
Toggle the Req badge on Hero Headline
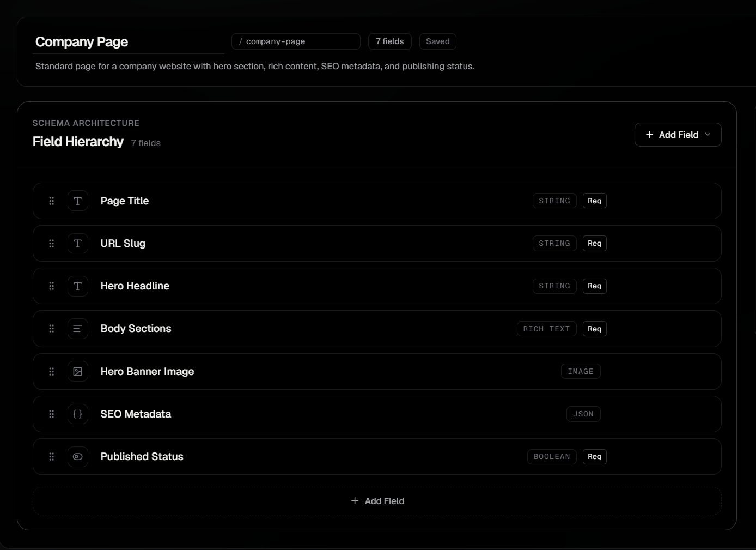pos(595,286)
